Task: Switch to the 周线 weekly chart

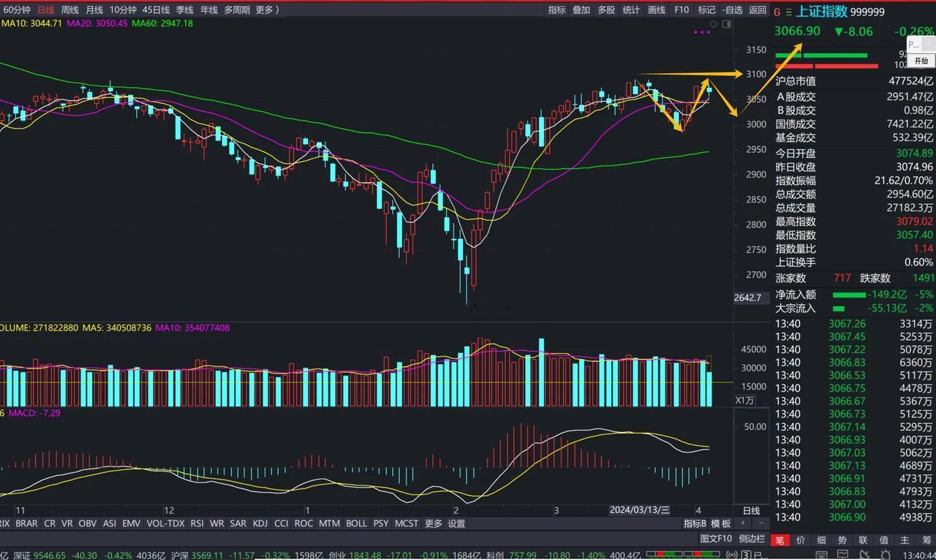Action: click(x=70, y=10)
